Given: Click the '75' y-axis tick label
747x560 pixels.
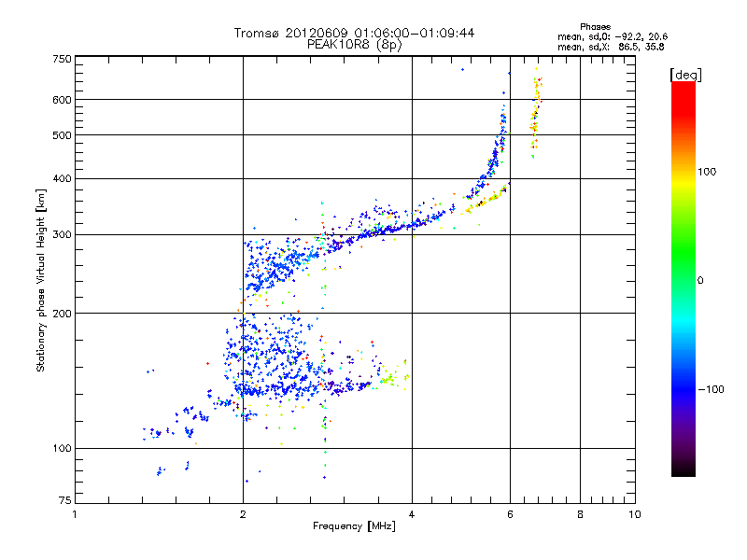Looking at the screenshot, I should 65,500.
